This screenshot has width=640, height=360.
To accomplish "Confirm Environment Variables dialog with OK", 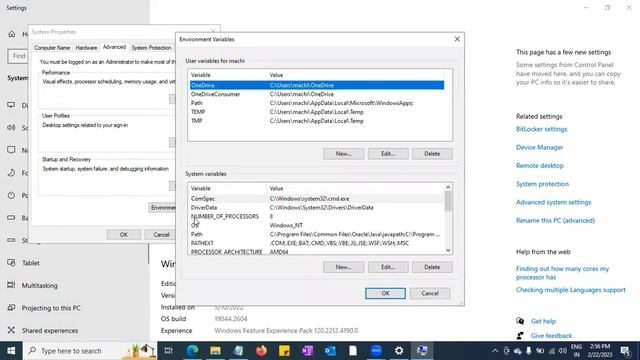I will 385,293.
